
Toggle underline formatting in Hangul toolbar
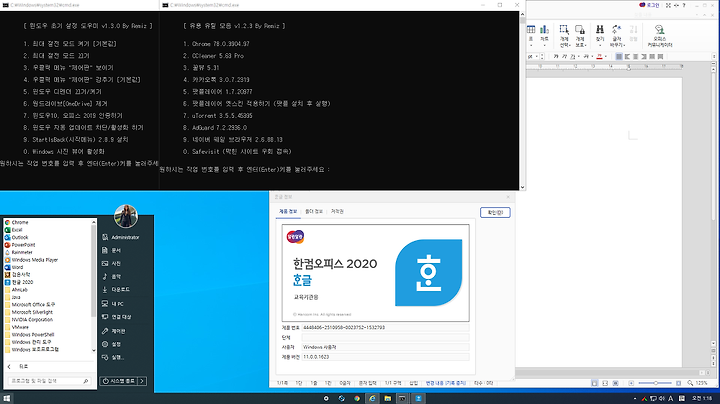[573, 56]
